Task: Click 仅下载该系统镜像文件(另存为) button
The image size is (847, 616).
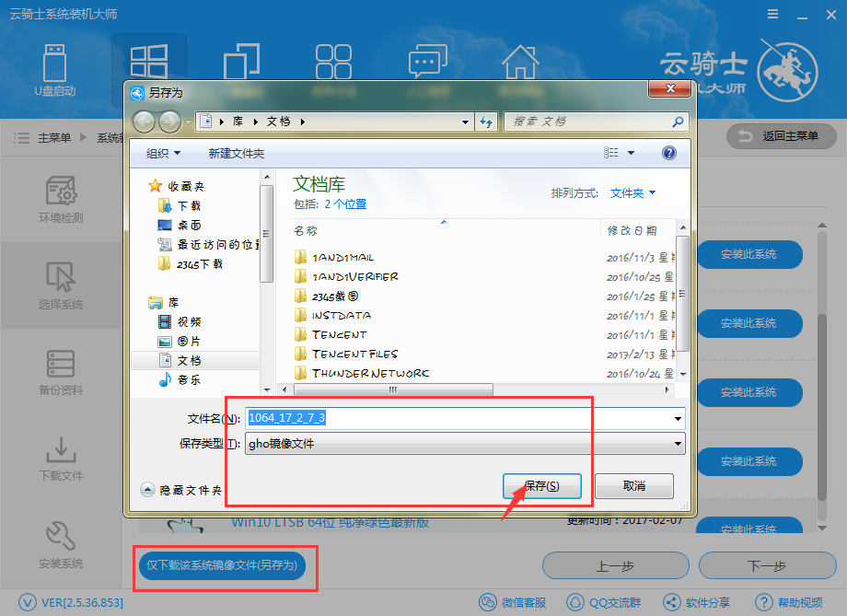Action: click(222, 565)
